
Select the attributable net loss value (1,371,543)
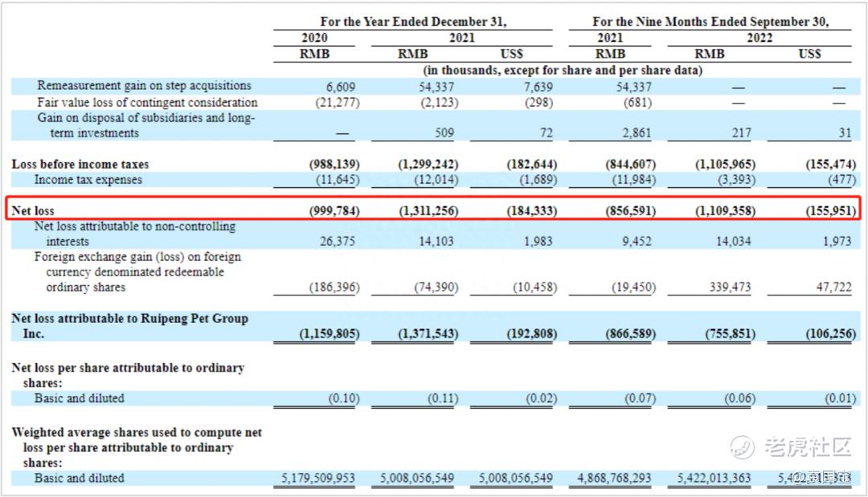[x=428, y=333]
